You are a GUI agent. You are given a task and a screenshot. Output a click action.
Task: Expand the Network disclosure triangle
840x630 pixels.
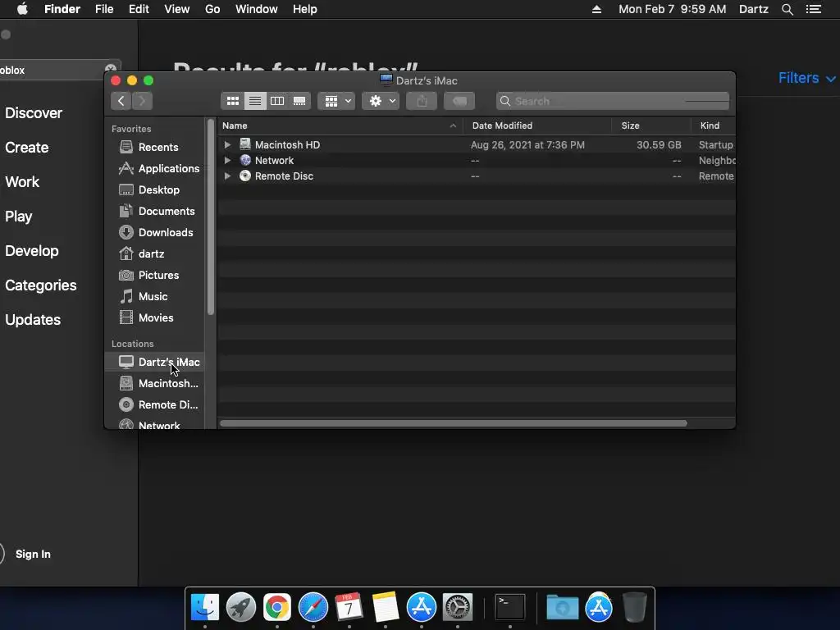click(227, 160)
